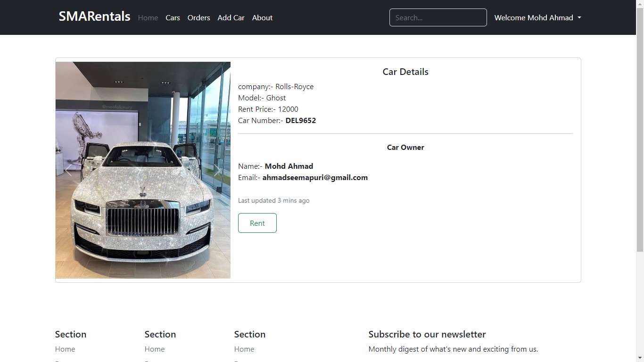Click the Rolls-Royce Ghost car photo
This screenshot has width=644, height=362.
coord(143,170)
